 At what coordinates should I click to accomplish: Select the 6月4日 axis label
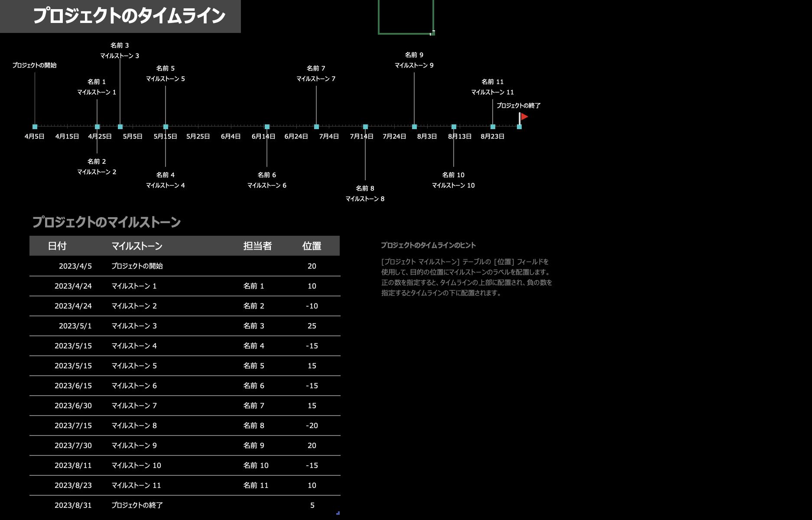(231, 136)
